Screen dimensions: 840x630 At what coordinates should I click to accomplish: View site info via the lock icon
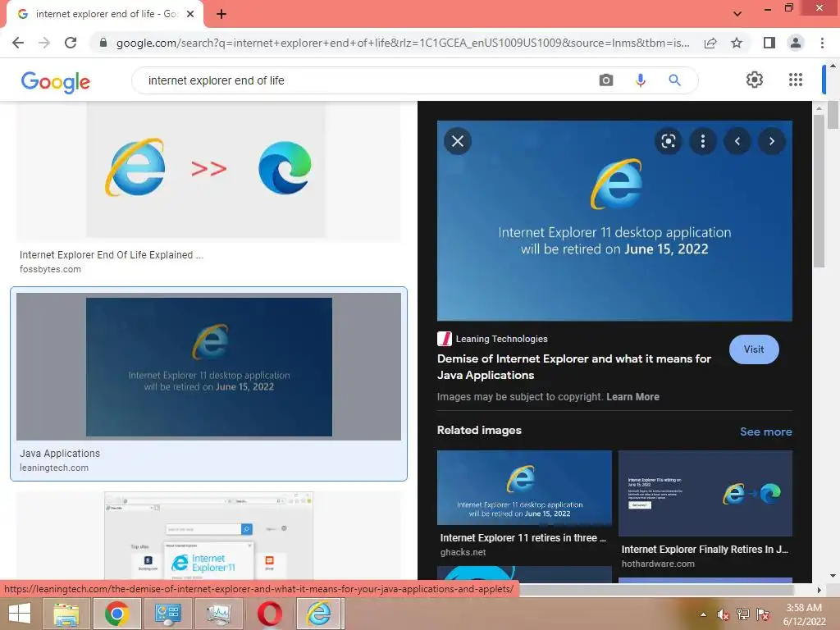(x=103, y=43)
